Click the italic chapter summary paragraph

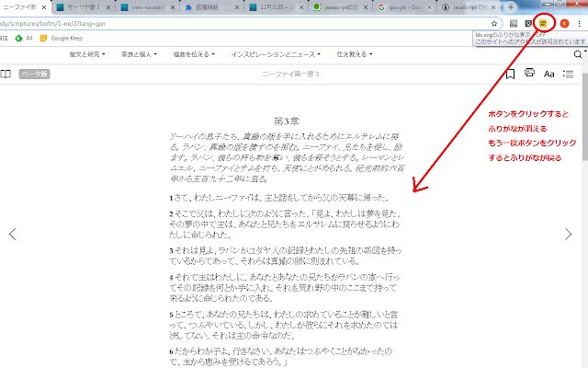point(287,157)
